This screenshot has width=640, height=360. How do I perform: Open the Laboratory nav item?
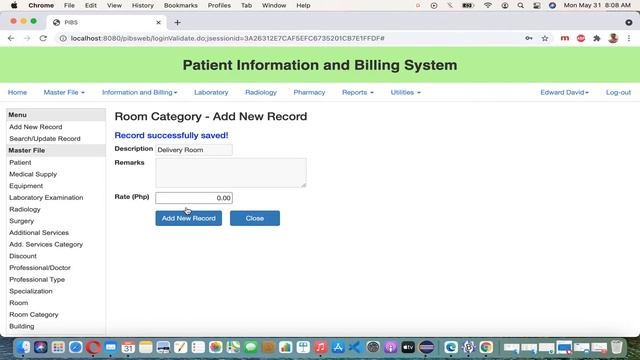[x=211, y=92]
